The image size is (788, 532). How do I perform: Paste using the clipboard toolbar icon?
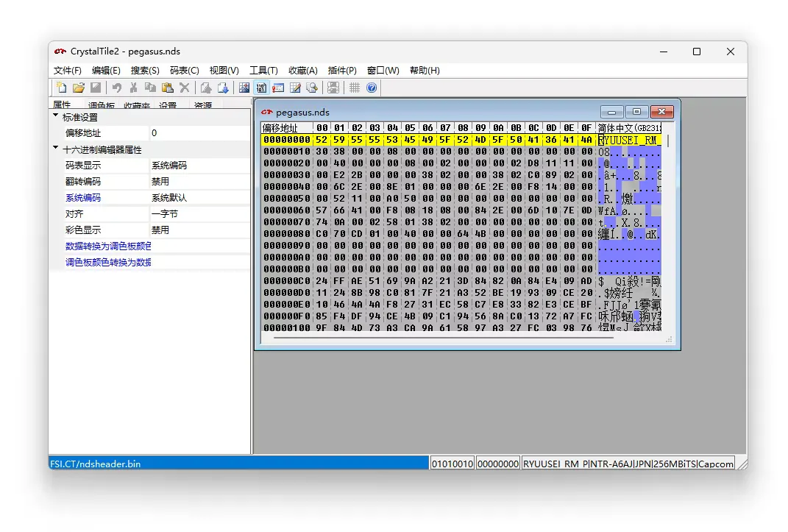pos(167,88)
